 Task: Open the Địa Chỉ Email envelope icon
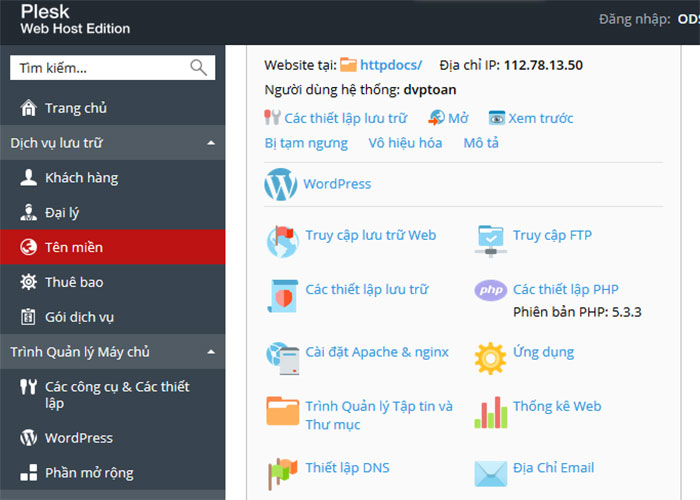point(491,470)
